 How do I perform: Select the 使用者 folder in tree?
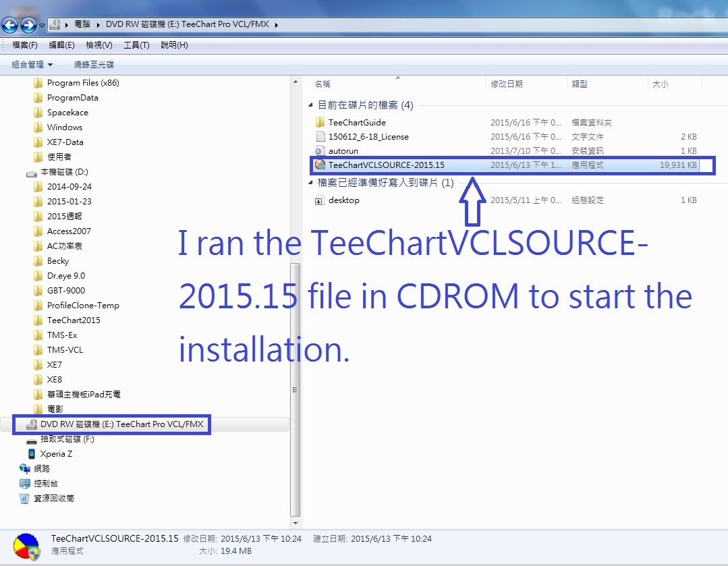click(x=59, y=157)
